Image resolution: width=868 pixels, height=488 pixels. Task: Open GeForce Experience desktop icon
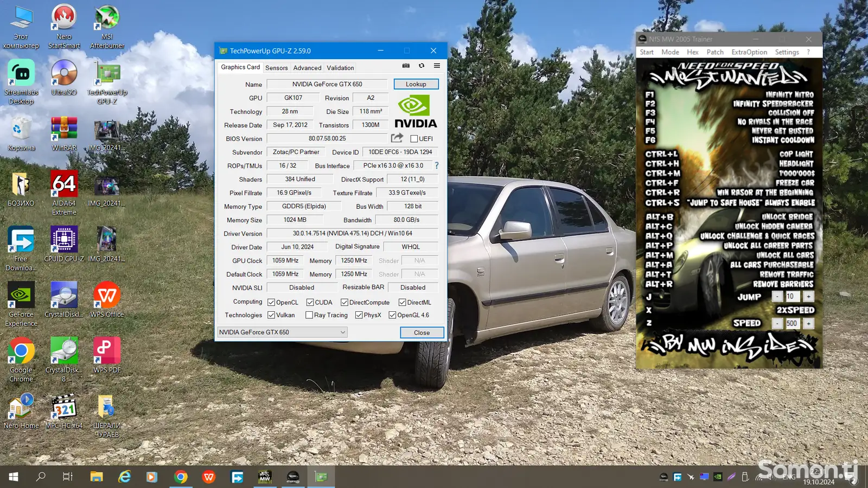(21, 304)
